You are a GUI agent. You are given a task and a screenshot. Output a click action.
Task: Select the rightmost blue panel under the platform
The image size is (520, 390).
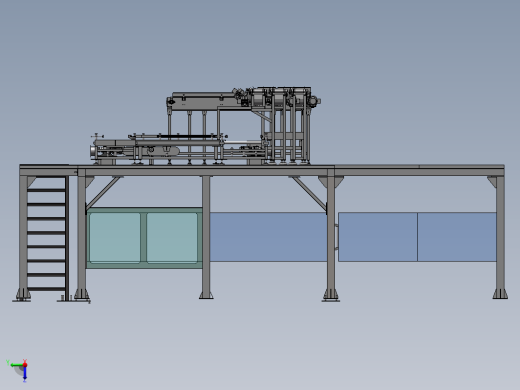[457, 237]
